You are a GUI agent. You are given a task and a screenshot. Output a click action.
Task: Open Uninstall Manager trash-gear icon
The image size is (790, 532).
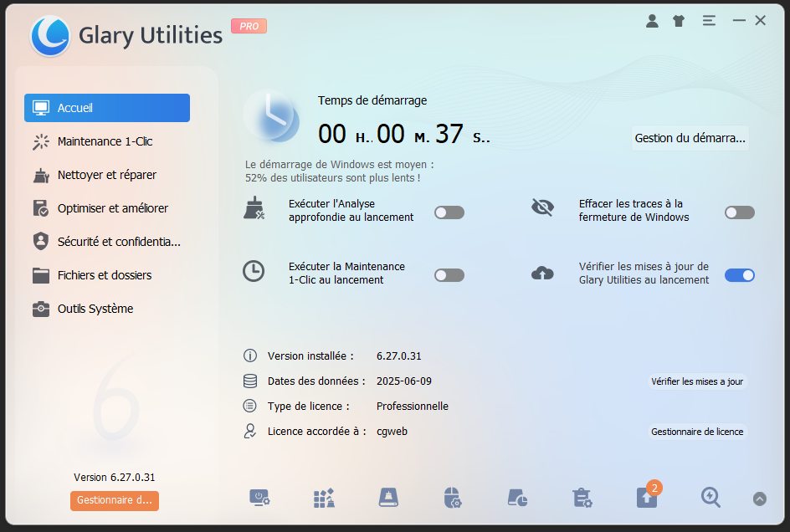582,498
